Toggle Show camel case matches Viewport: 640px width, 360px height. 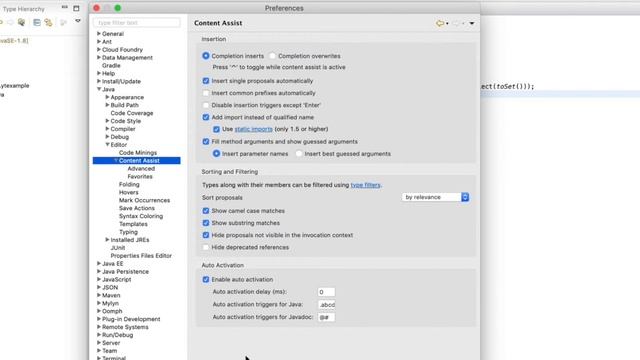point(206,211)
